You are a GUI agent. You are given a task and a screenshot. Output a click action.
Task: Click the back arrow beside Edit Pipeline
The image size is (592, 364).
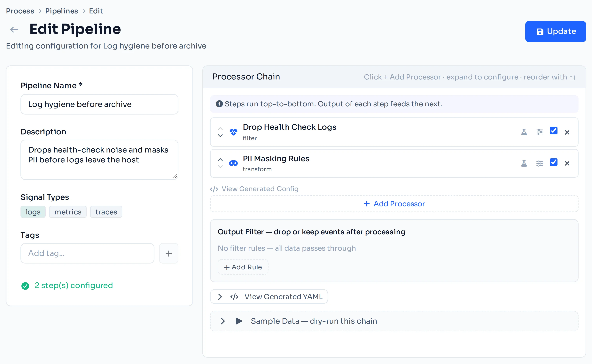pos(14,30)
